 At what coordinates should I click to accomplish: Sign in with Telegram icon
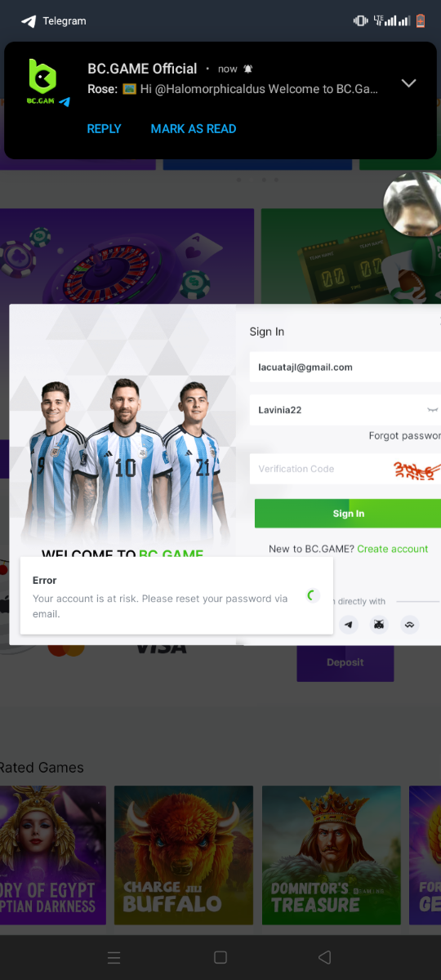tap(349, 625)
